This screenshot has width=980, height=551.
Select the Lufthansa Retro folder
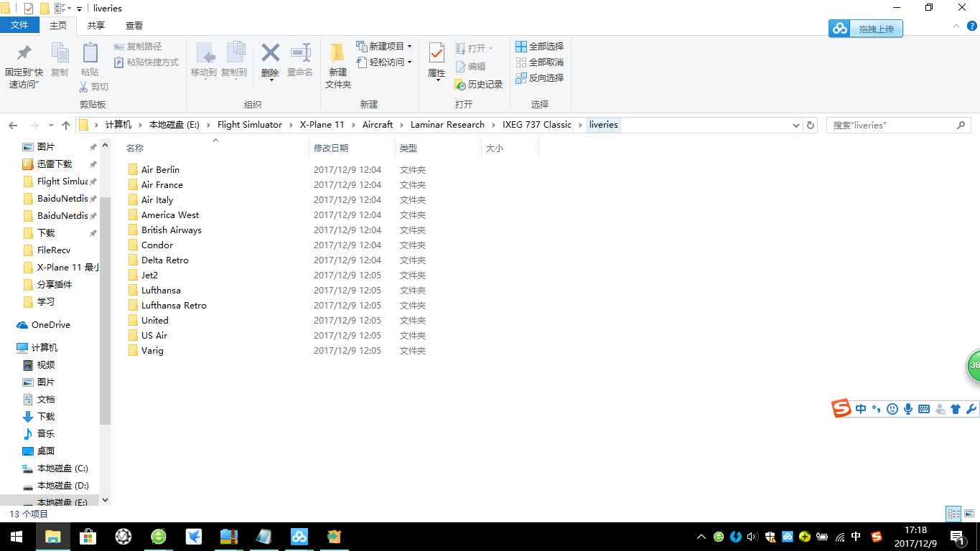click(x=174, y=306)
